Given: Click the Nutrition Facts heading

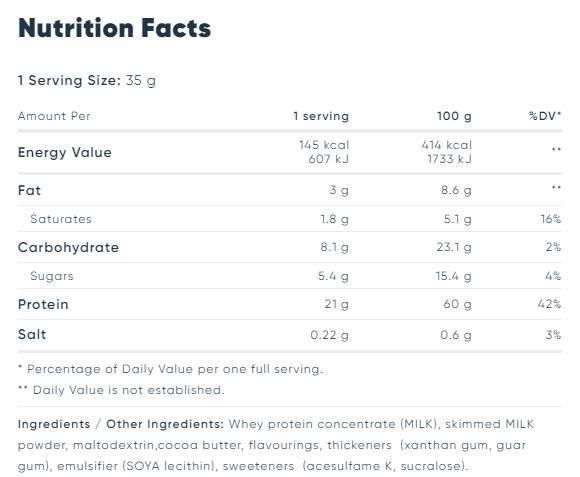Looking at the screenshot, I should (114, 28).
